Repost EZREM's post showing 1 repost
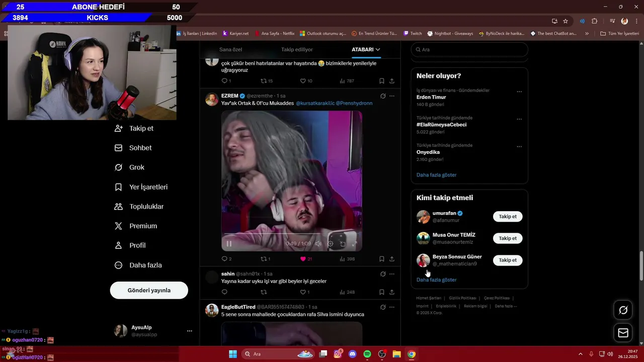The image size is (644, 362). click(x=264, y=259)
